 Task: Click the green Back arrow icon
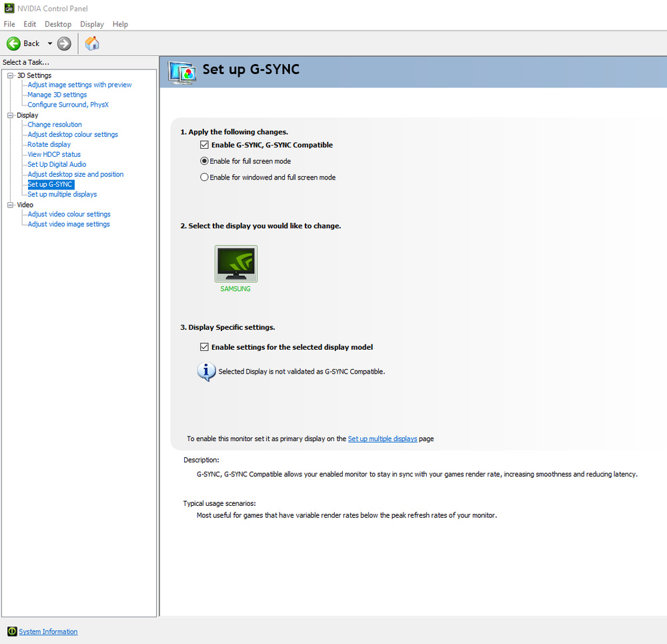point(14,43)
